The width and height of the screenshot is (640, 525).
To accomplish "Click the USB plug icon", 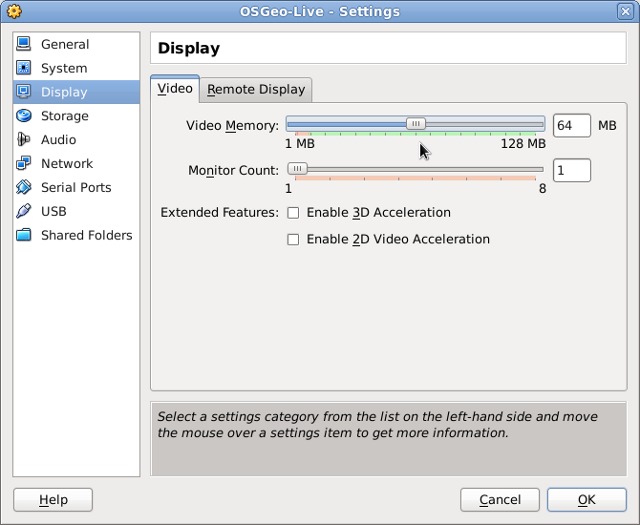I will (x=23, y=211).
